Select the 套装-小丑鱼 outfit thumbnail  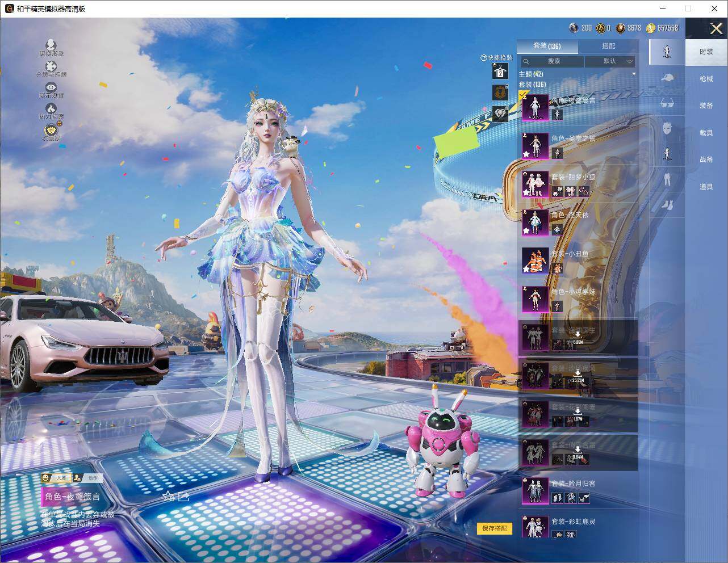click(x=535, y=261)
